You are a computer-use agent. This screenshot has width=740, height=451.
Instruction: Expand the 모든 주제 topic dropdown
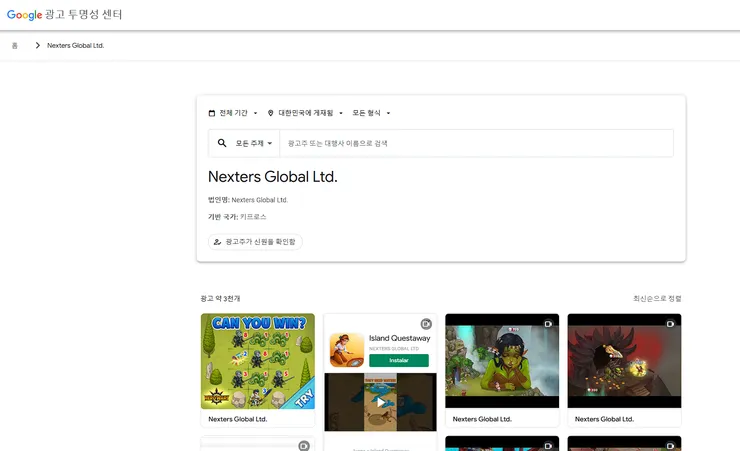pyautogui.click(x=254, y=143)
